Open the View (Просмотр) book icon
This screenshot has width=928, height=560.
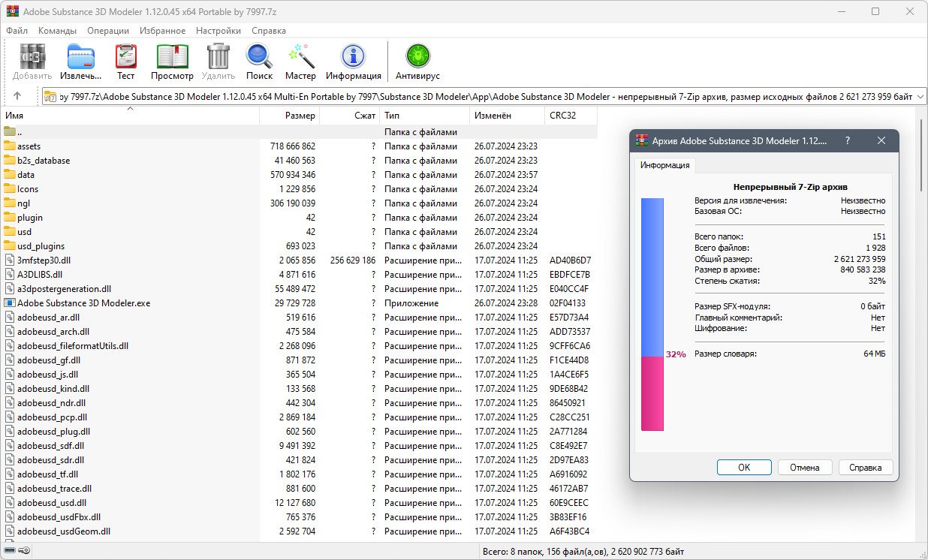(x=172, y=60)
